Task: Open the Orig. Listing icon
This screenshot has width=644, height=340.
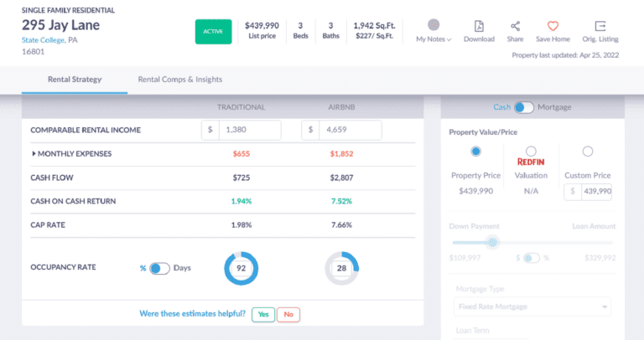Action: point(600,26)
